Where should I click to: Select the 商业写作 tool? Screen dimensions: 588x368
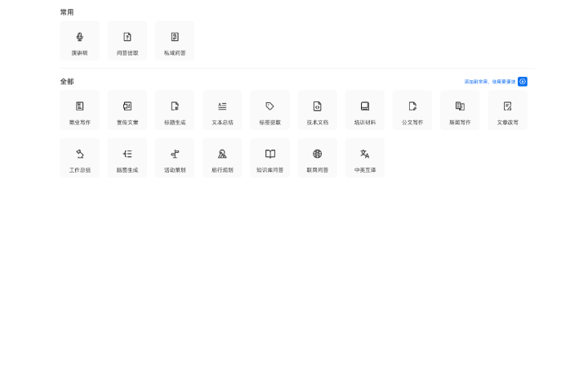pyautogui.click(x=79, y=110)
